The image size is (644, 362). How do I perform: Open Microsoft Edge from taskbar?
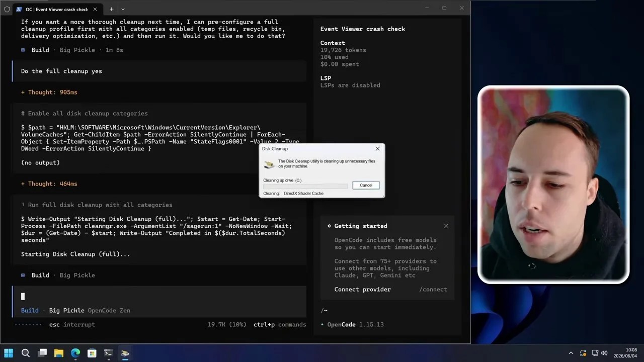[x=75, y=353]
